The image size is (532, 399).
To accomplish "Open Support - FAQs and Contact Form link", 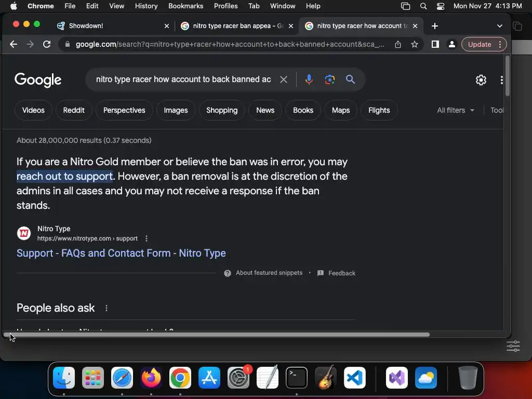I will click(x=121, y=253).
